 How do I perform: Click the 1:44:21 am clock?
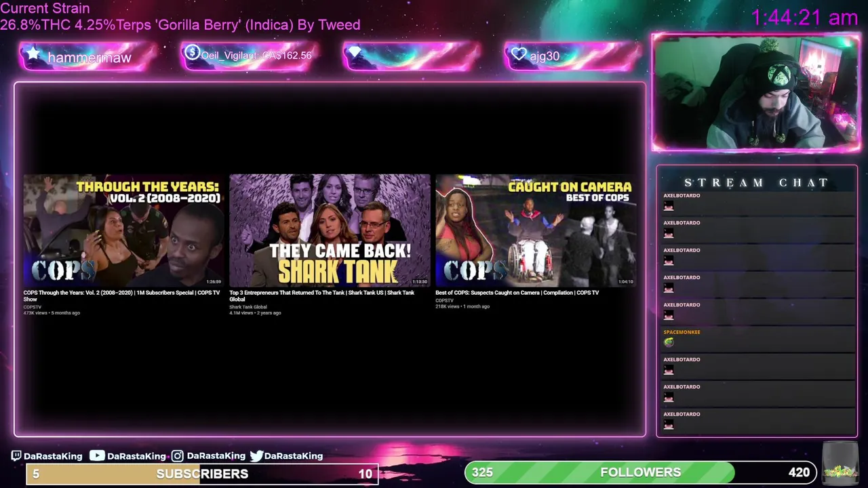coord(804,18)
